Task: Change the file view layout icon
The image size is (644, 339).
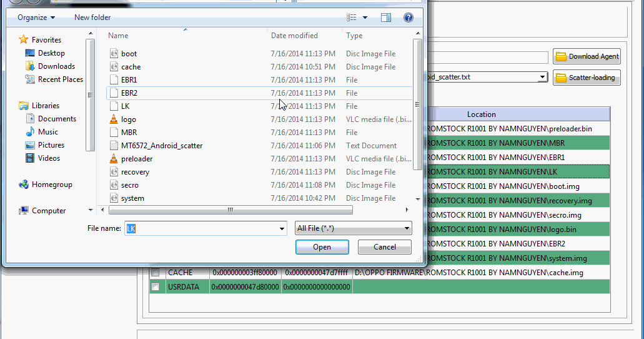Action: pyautogui.click(x=352, y=18)
